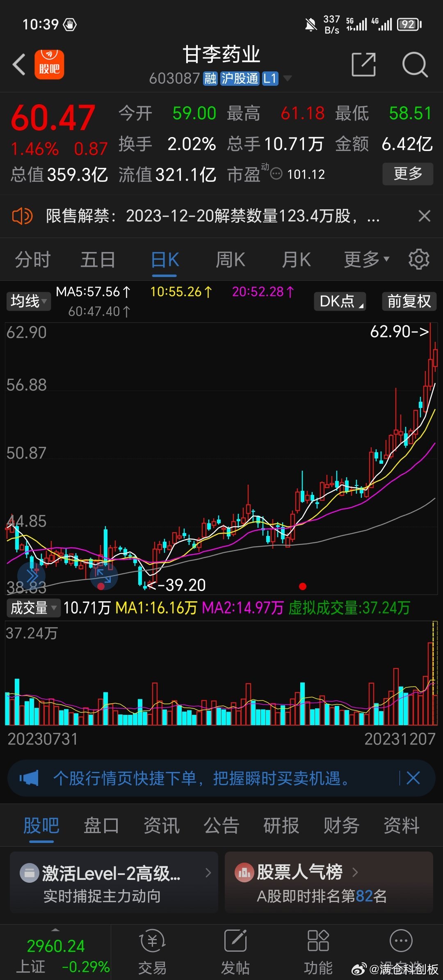443x980 pixels.
Task: Tap the 39.20 low price label on chart
Action: [177, 585]
